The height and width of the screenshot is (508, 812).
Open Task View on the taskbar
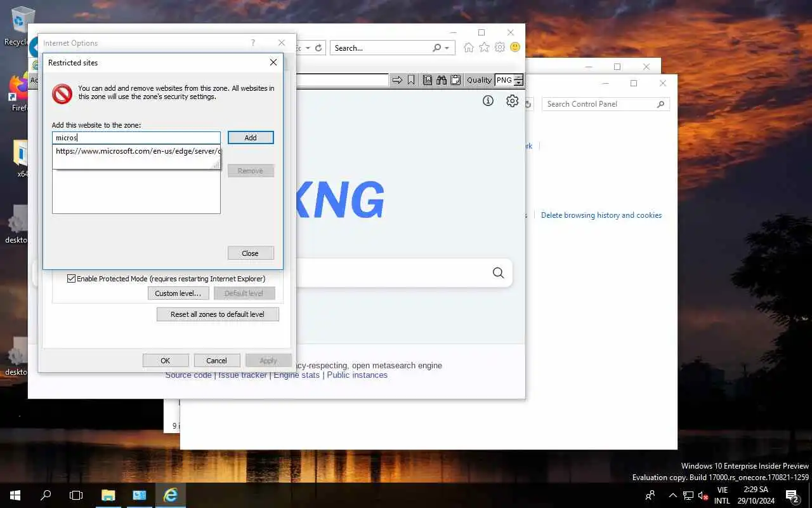[x=76, y=495]
